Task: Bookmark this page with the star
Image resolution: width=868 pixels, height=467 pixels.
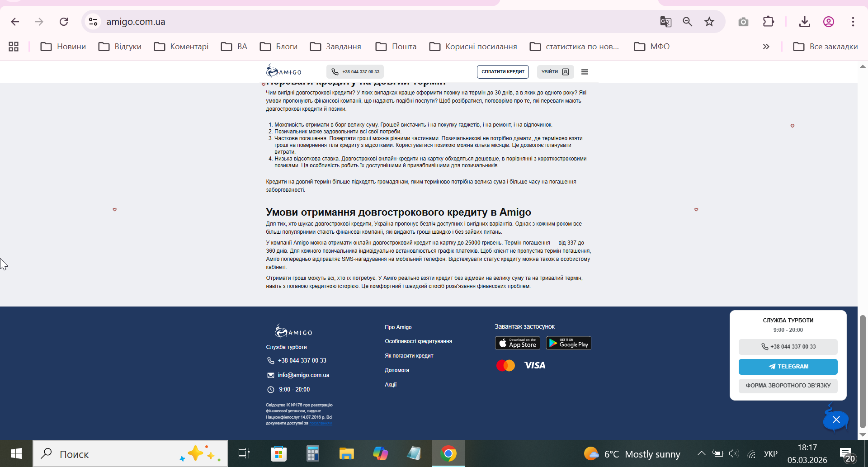Action: [709, 22]
